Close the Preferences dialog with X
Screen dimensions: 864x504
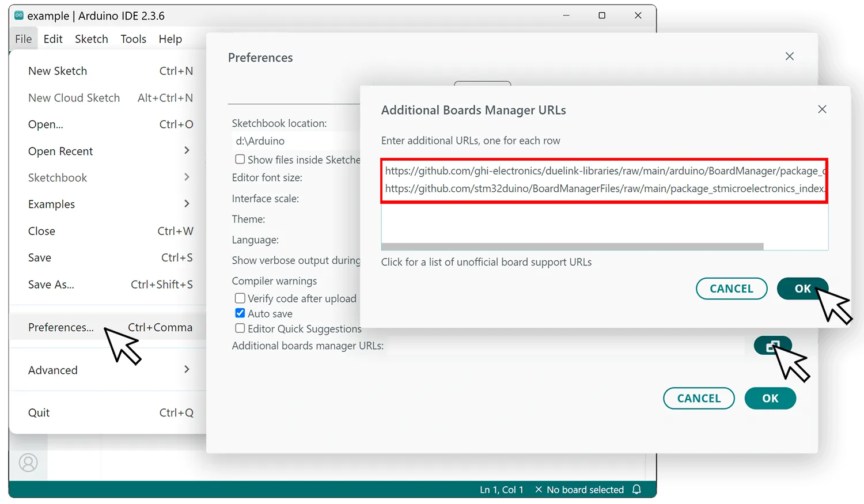(x=789, y=56)
